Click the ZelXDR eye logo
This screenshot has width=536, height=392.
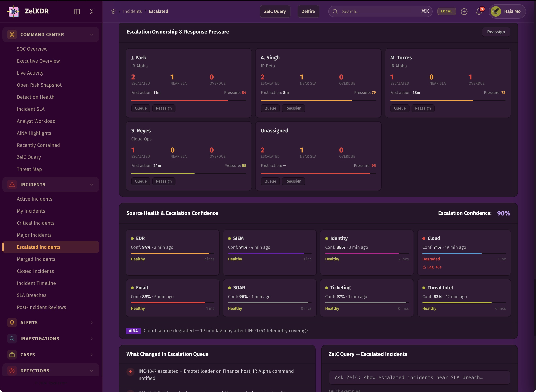(13, 11)
